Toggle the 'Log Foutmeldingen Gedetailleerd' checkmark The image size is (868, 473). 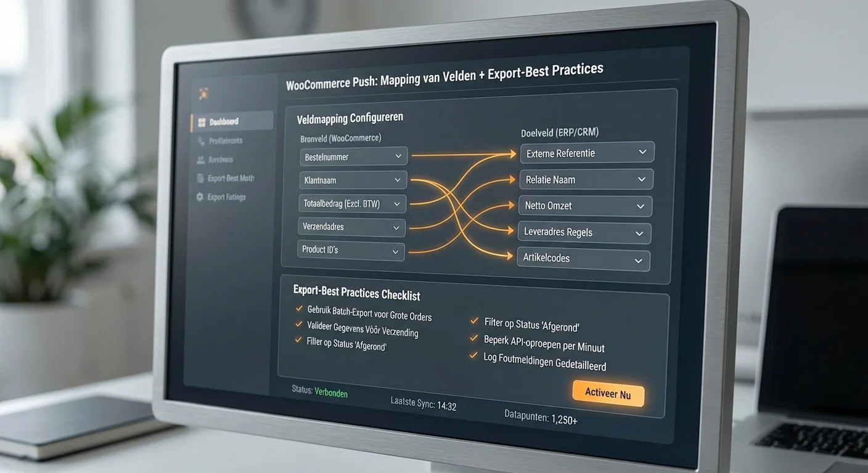(473, 355)
